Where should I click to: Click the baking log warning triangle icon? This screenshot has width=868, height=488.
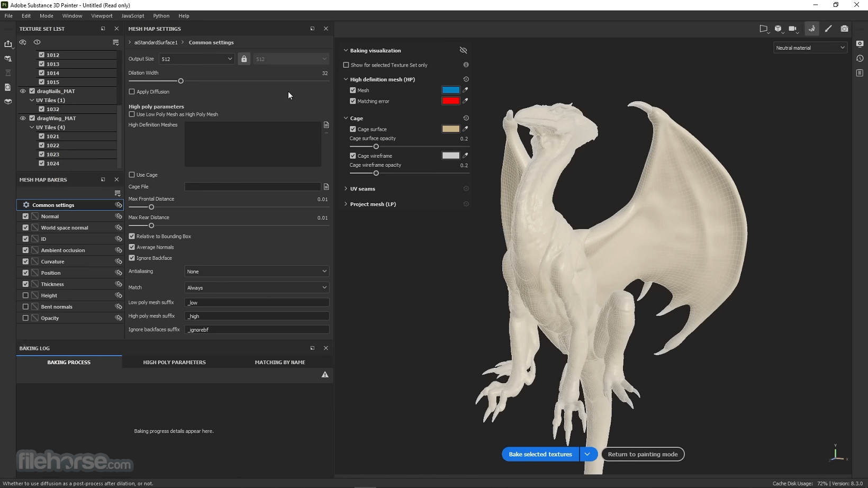tap(325, 375)
